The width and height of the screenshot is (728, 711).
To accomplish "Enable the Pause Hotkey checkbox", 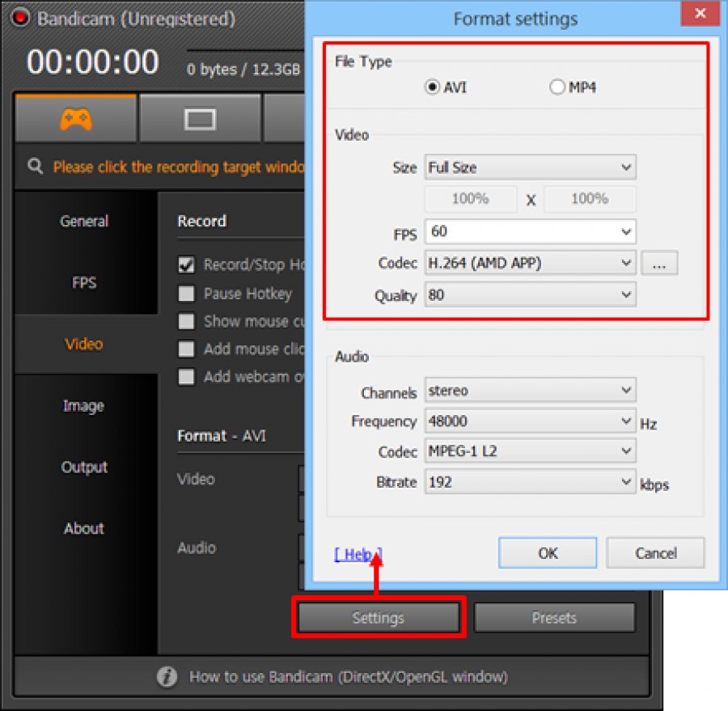I will point(187,294).
